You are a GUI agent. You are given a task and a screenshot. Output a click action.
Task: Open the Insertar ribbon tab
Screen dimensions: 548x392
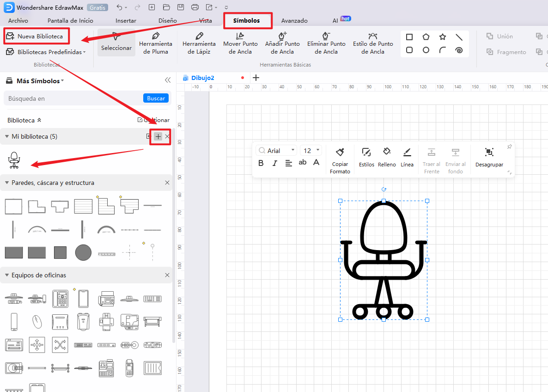126,21
